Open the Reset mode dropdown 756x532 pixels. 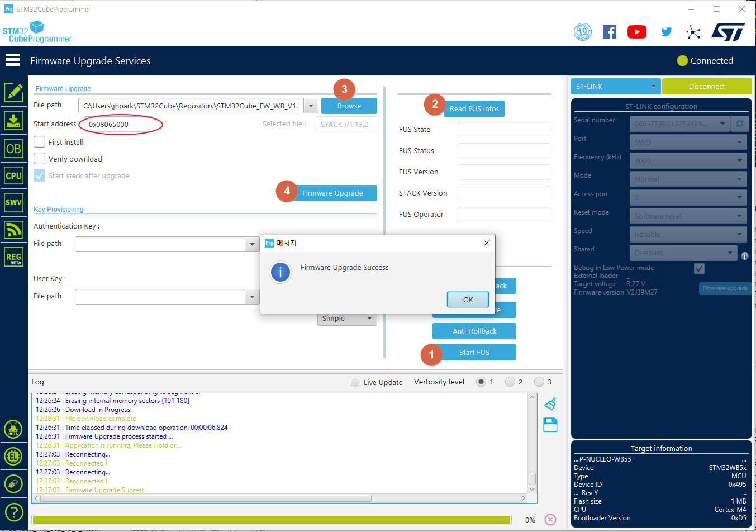pos(688,216)
